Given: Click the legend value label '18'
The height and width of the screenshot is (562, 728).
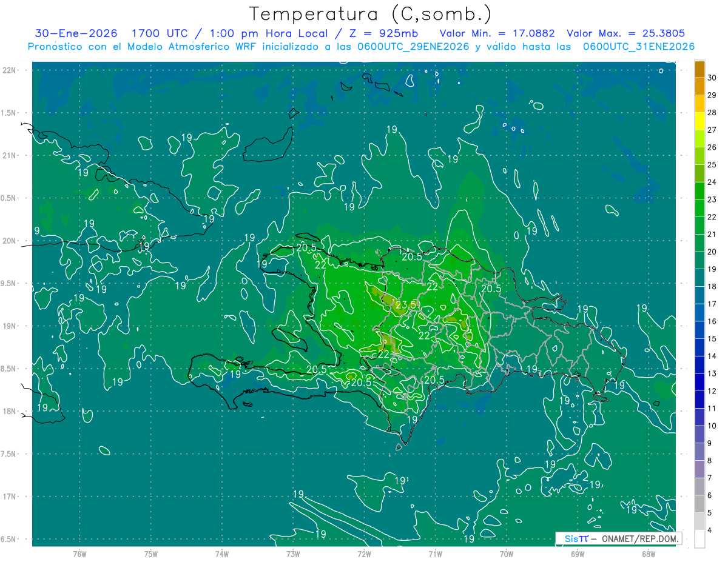Looking at the screenshot, I should (712, 287).
